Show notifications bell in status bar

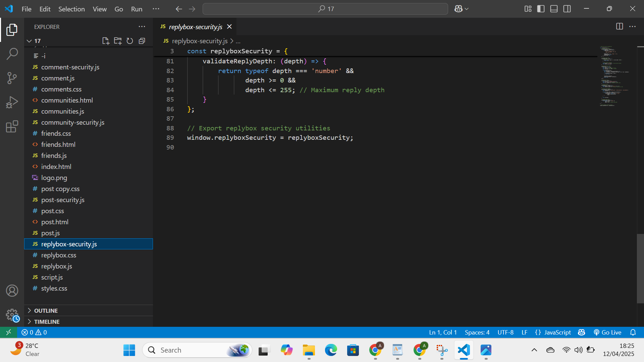tap(633, 332)
